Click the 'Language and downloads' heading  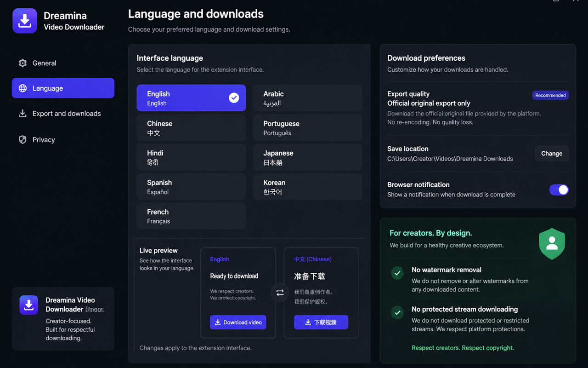coord(196,14)
